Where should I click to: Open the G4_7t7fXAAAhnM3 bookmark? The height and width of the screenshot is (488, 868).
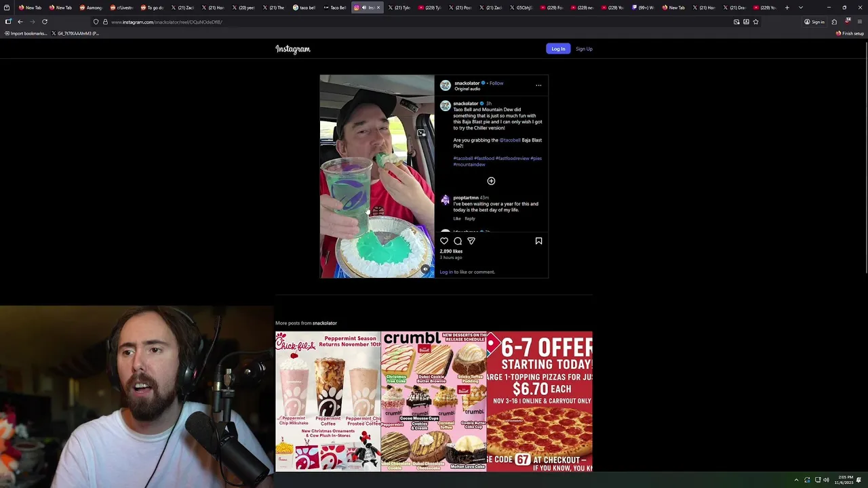click(x=76, y=33)
